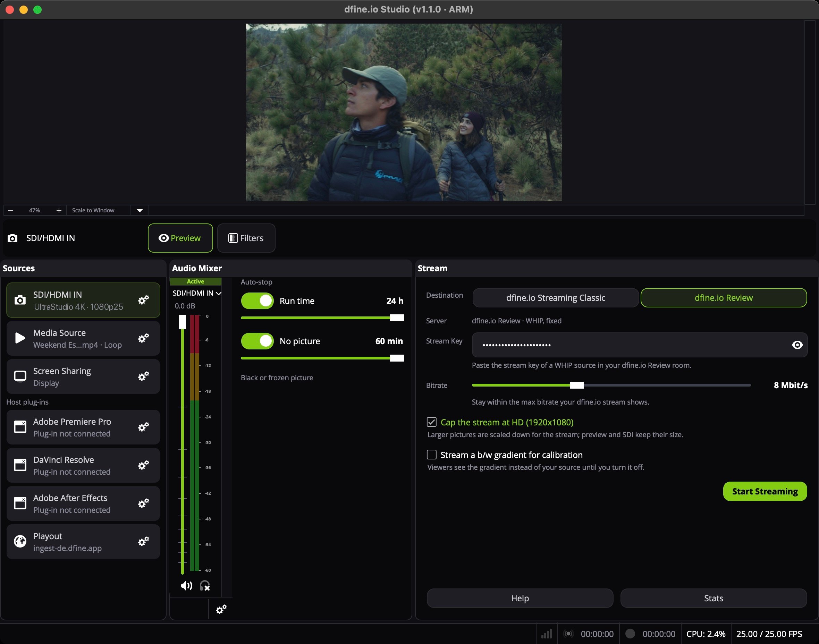
Task: Click the Start Streaming button
Action: pyautogui.click(x=765, y=491)
